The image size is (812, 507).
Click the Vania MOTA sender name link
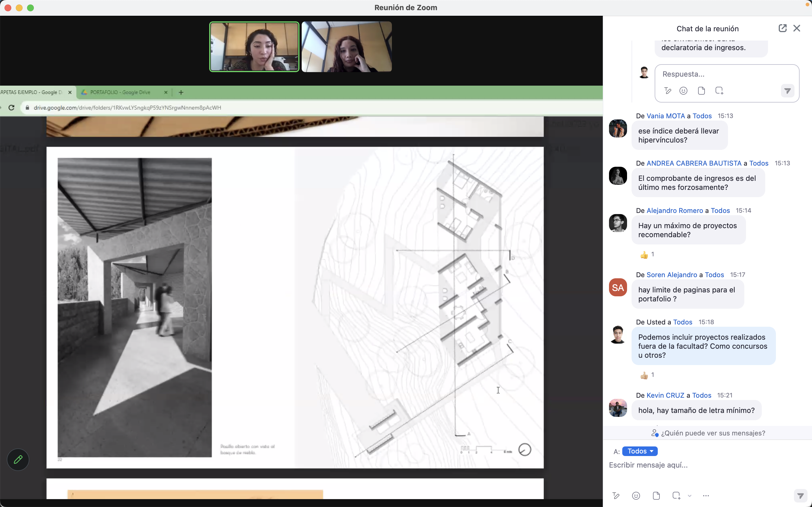click(665, 116)
